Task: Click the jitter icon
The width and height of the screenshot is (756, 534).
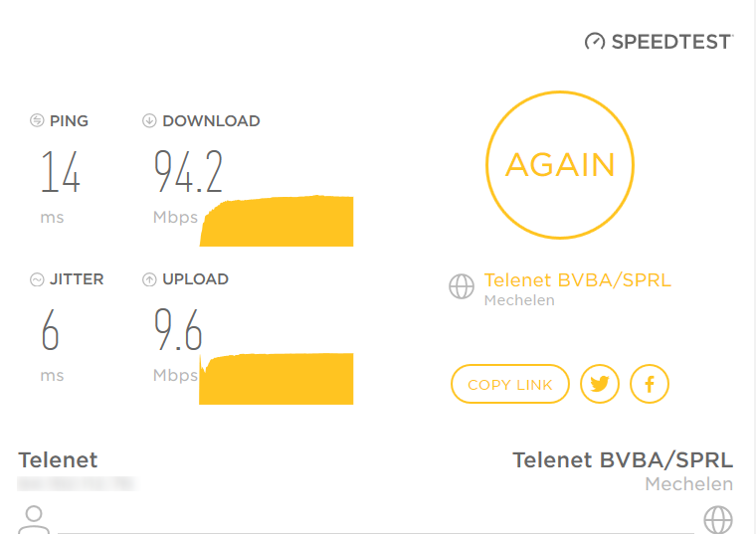Action: click(37, 279)
